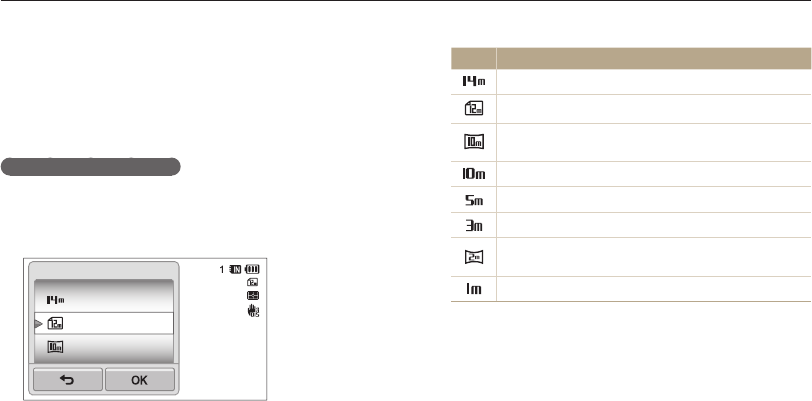Screen dimensions: 812x401
Task: Click the gray rounded heading bar
Action: click(90, 166)
